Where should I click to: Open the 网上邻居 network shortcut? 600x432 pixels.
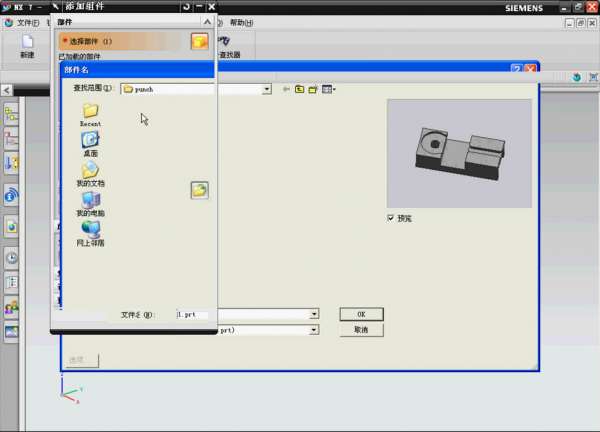point(90,233)
